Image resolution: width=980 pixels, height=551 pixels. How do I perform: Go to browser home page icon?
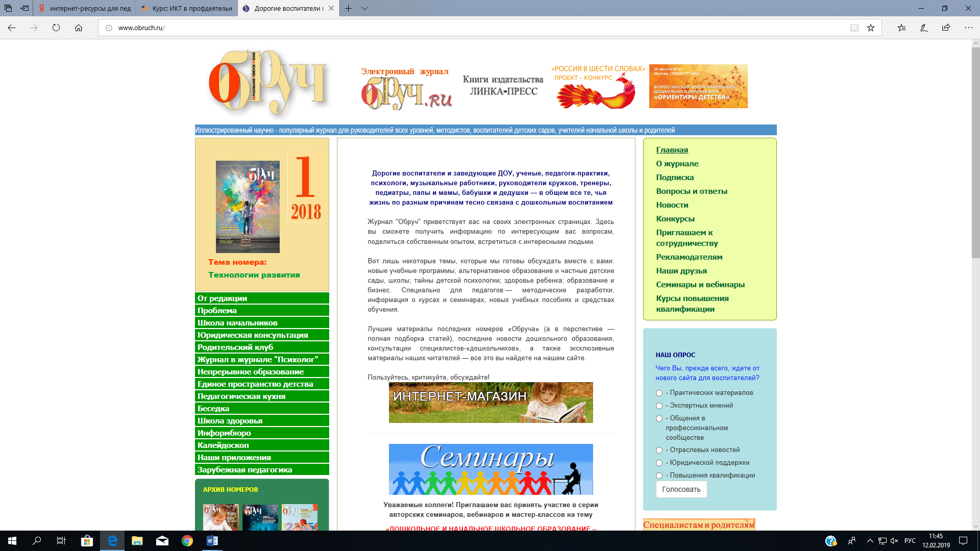(x=79, y=28)
